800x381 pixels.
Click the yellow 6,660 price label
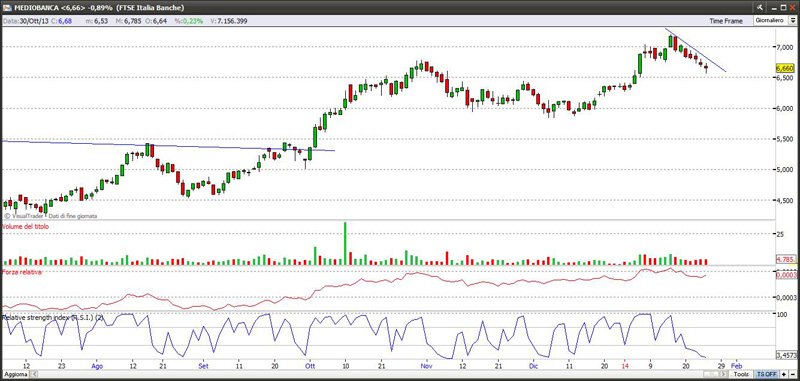click(x=784, y=68)
